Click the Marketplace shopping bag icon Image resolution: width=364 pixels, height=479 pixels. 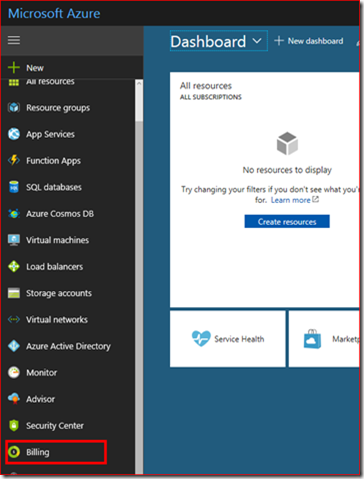[x=312, y=339]
